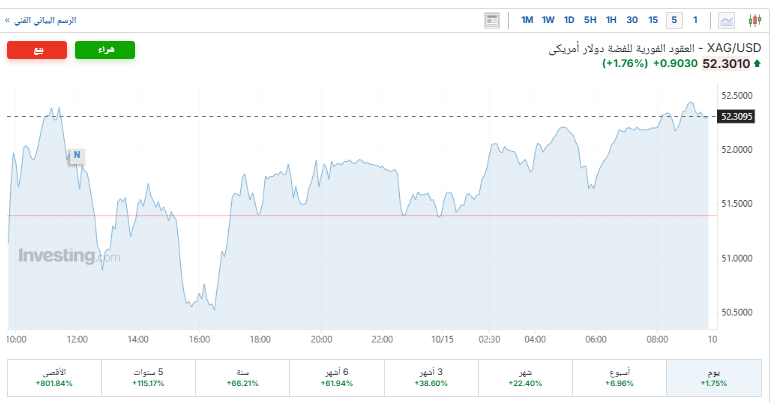The width and height of the screenshot is (777, 403).
Task: Select the 5 years (5 سنوات) period tab
Action: click(149, 377)
